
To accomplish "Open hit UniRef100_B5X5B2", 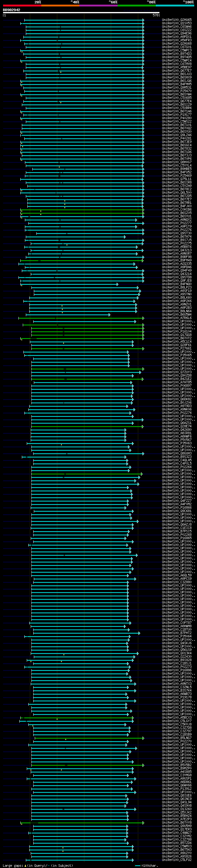I will point(177,765).
